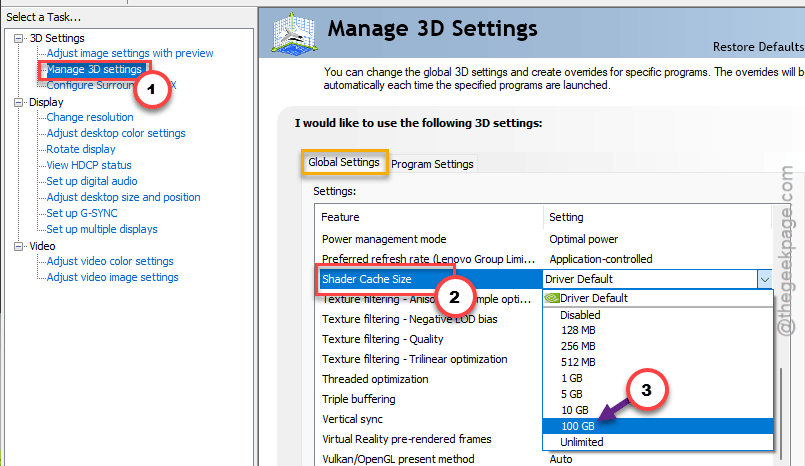Select the Global Settings tab
This screenshot has height=466, width=805.
click(x=344, y=163)
